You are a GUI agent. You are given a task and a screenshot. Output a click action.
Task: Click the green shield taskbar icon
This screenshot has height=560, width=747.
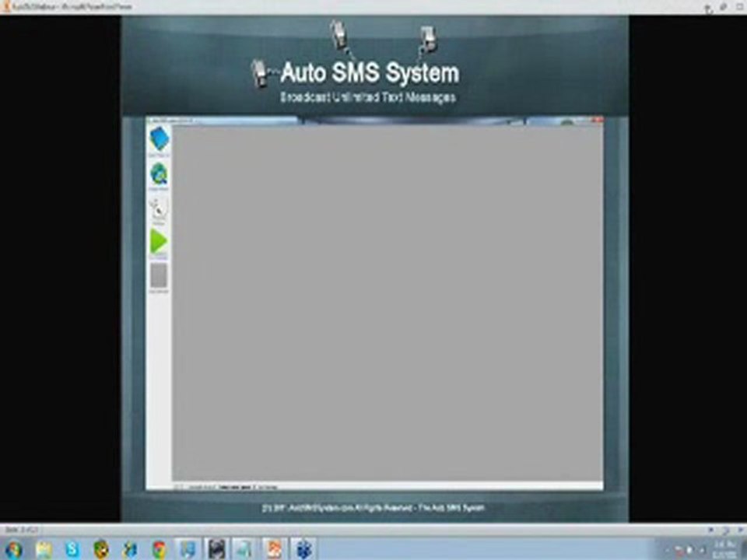pos(101,550)
